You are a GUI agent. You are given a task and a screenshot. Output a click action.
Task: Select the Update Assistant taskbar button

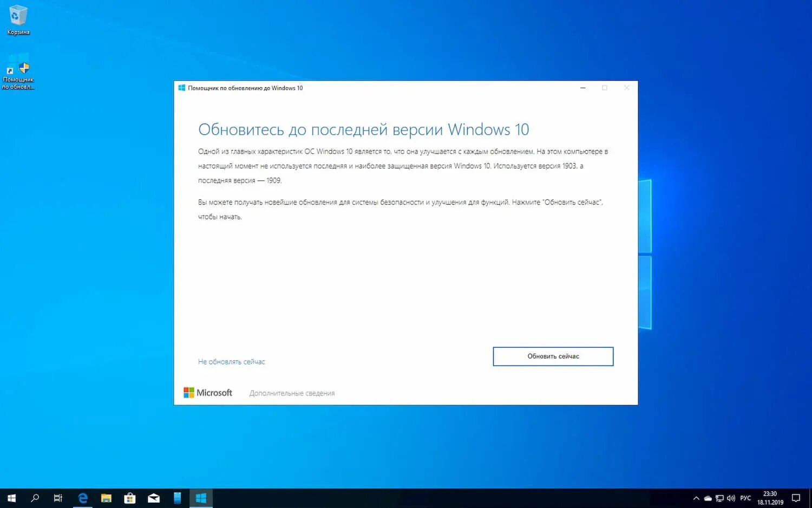201,498
